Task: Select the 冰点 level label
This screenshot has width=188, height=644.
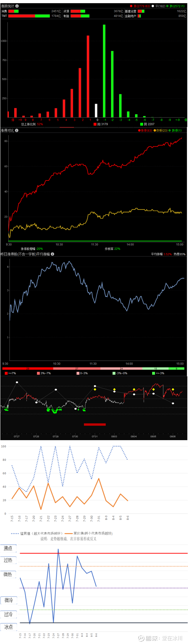Action: point(8,627)
